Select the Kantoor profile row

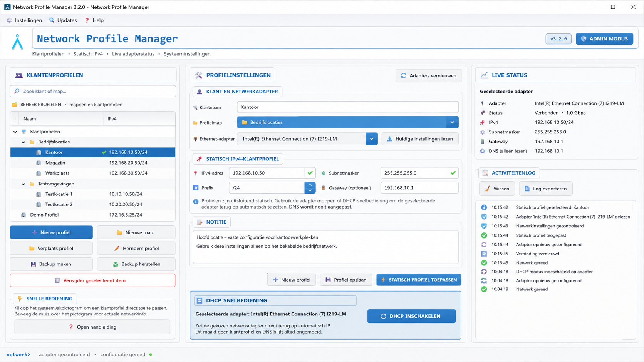[93, 152]
